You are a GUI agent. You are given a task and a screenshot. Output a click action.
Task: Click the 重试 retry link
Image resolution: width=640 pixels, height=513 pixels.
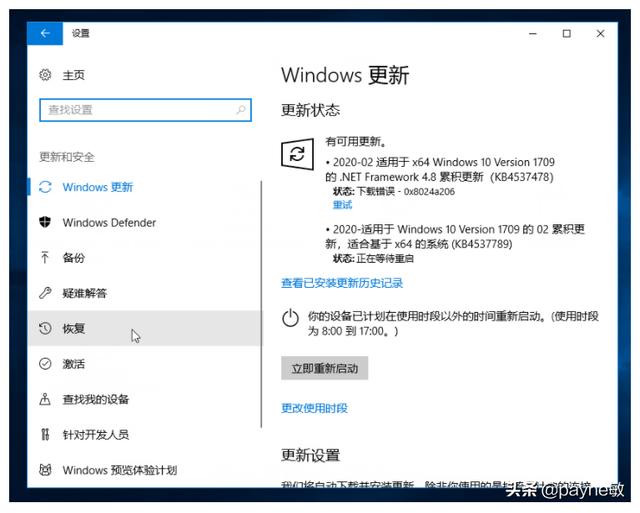pos(342,204)
